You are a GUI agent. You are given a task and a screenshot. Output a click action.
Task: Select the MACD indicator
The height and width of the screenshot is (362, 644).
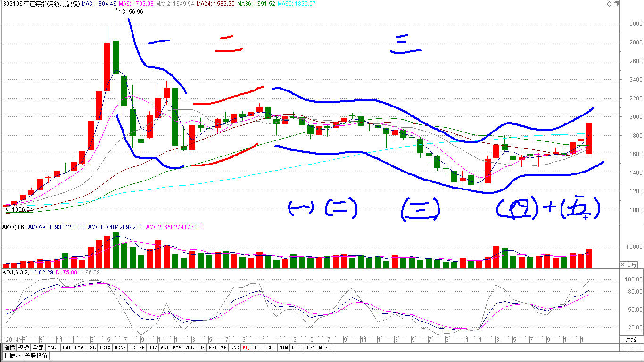[53, 347]
